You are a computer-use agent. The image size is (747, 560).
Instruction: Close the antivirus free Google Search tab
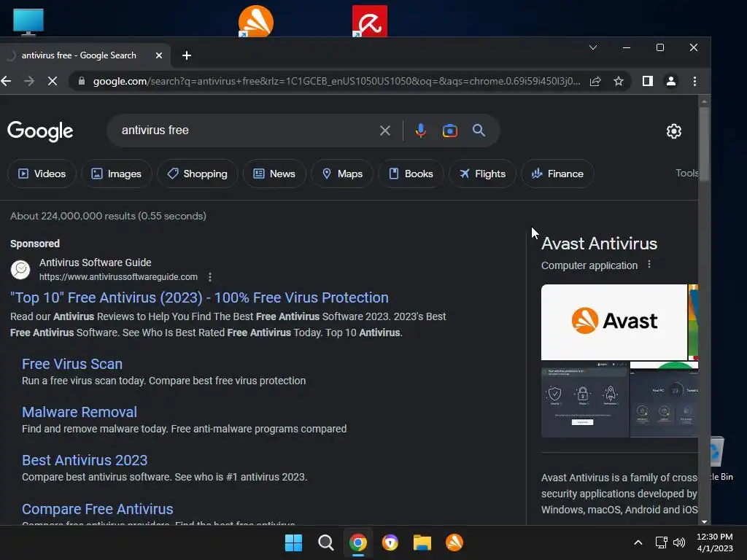159,55
